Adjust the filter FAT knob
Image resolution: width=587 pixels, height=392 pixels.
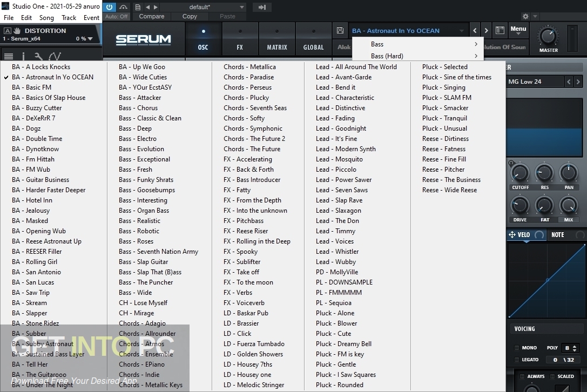click(x=544, y=206)
